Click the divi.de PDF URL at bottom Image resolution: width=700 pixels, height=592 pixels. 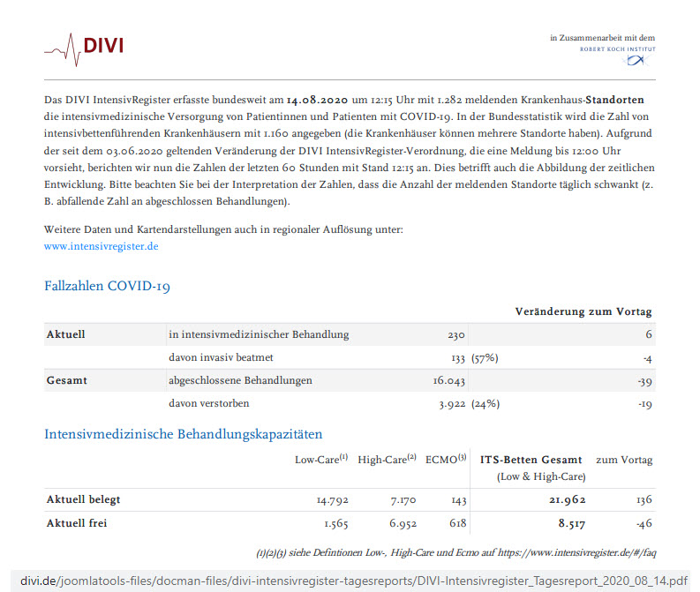click(x=353, y=580)
